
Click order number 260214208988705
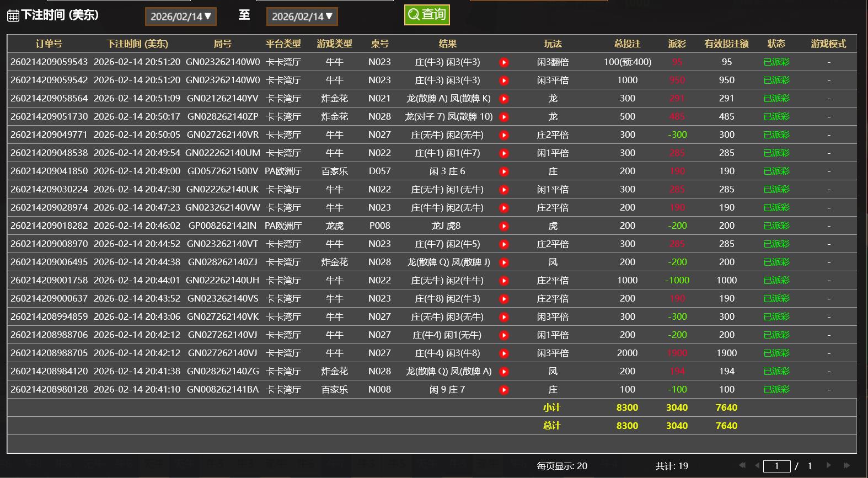tap(49, 353)
